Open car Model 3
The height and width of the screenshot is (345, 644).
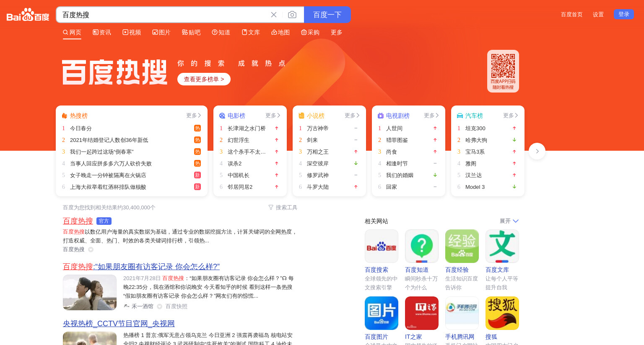(475, 187)
